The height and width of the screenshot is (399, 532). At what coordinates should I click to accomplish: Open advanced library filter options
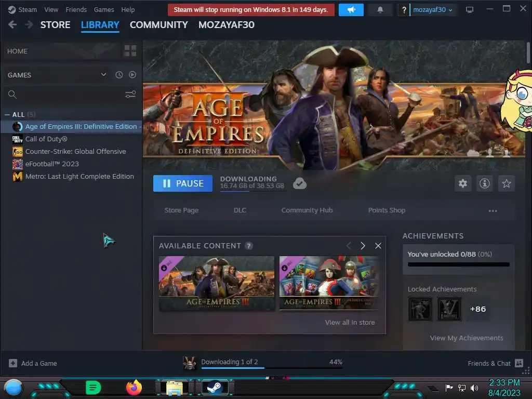point(130,95)
